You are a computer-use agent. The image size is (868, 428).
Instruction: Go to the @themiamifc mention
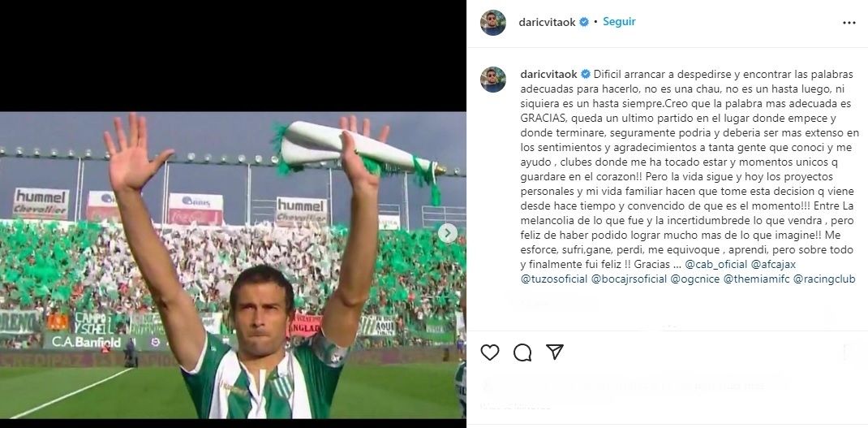point(757,279)
